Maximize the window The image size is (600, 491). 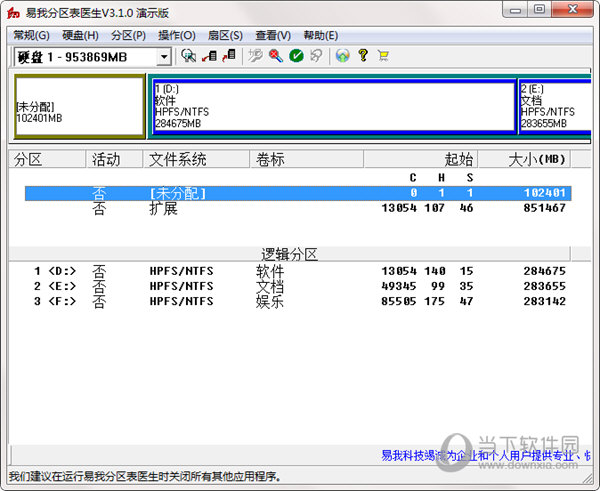(x=540, y=10)
